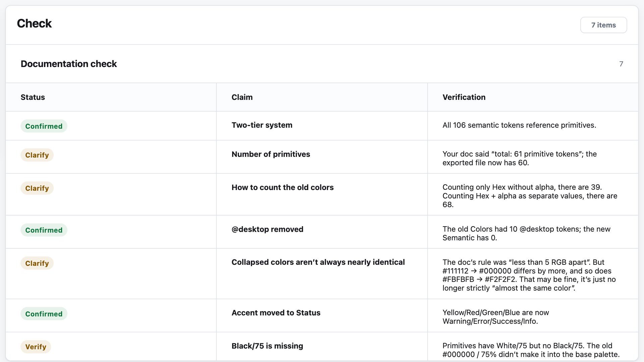Click Confirmed badge in Two-tier system row
This screenshot has width=644, height=362.
click(x=44, y=126)
